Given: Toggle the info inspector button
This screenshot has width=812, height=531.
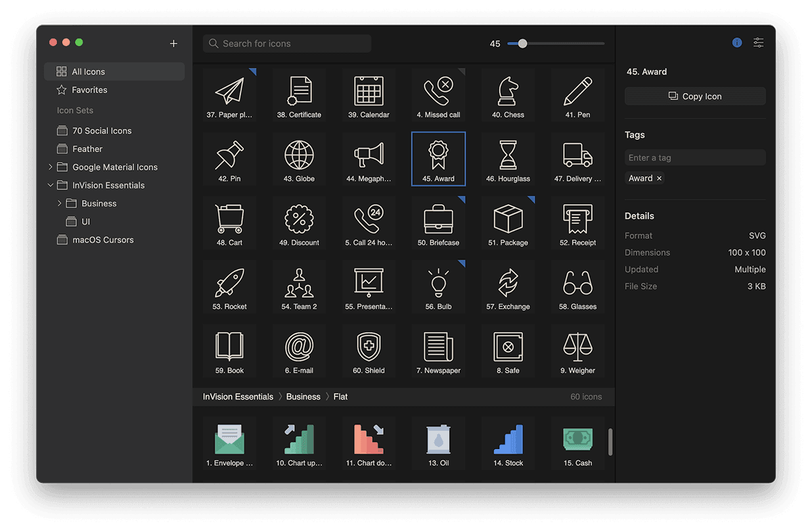Looking at the screenshot, I should (x=737, y=43).
